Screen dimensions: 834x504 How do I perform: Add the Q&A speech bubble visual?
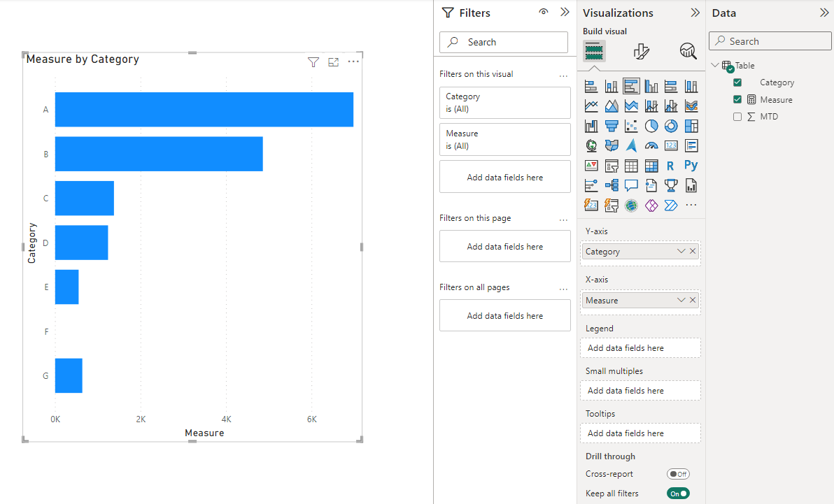click(631, 185)
